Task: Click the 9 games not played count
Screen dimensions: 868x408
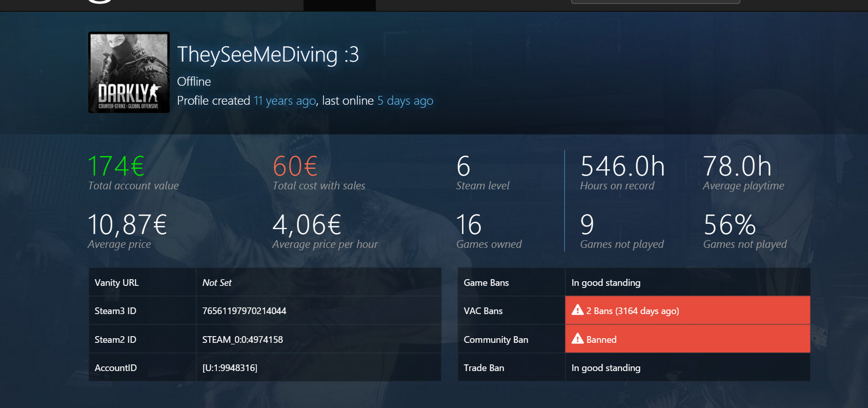Action: pyautogui.click(x=587, y=225)
